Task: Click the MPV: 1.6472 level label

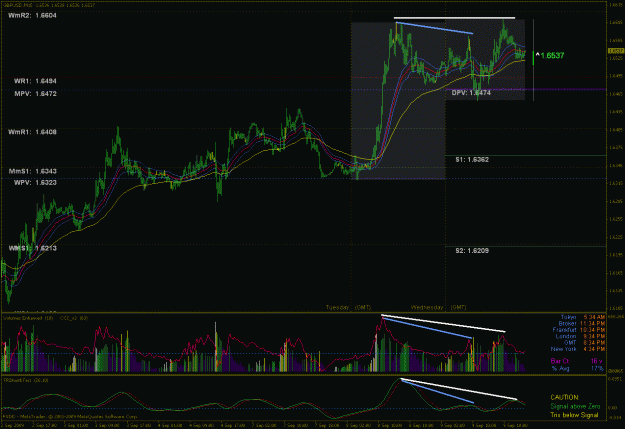Action: point(35,94)
